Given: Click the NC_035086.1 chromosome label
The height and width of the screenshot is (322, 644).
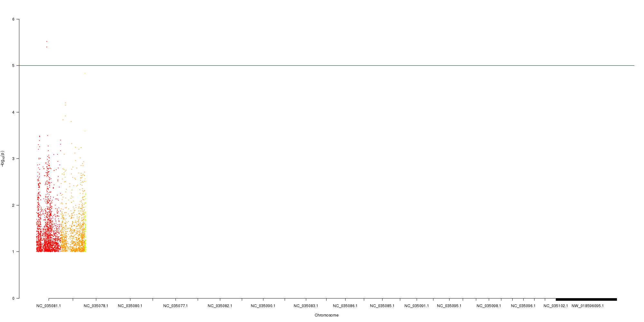Looking at the screenshot, I should point(345,306).
